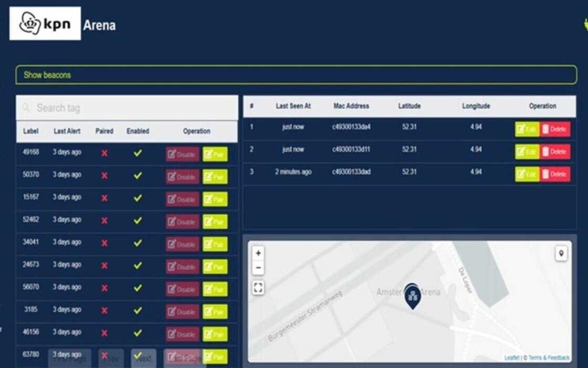The width and height of the screenshot is (588, 368).
Task: Pair tag 52462
Action: pos(215,222)
